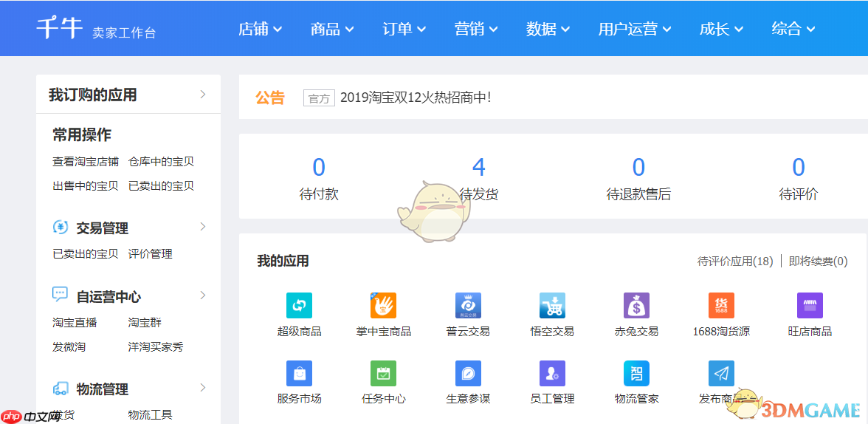Launch the 生意参谋 compass icon

468,374
